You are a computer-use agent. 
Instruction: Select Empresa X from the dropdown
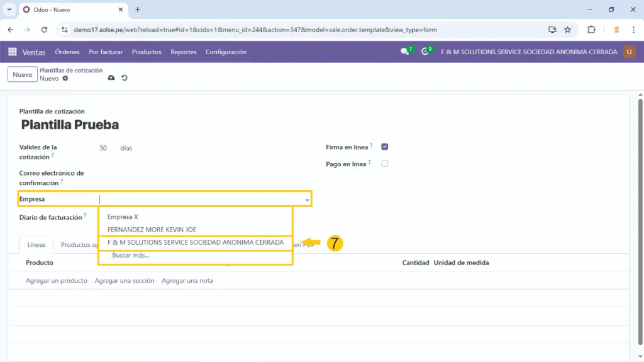(x=123, y=217)
